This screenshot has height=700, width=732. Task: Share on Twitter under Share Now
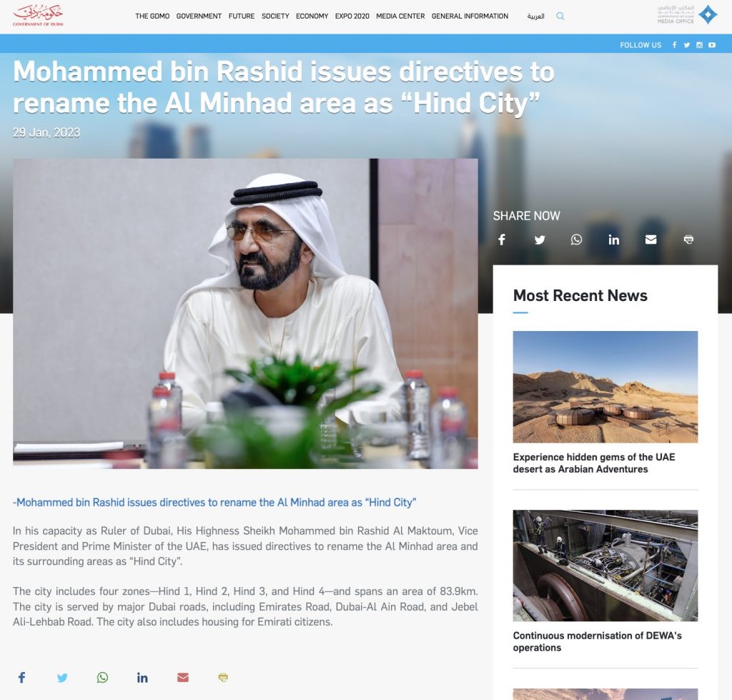[540, 240]
